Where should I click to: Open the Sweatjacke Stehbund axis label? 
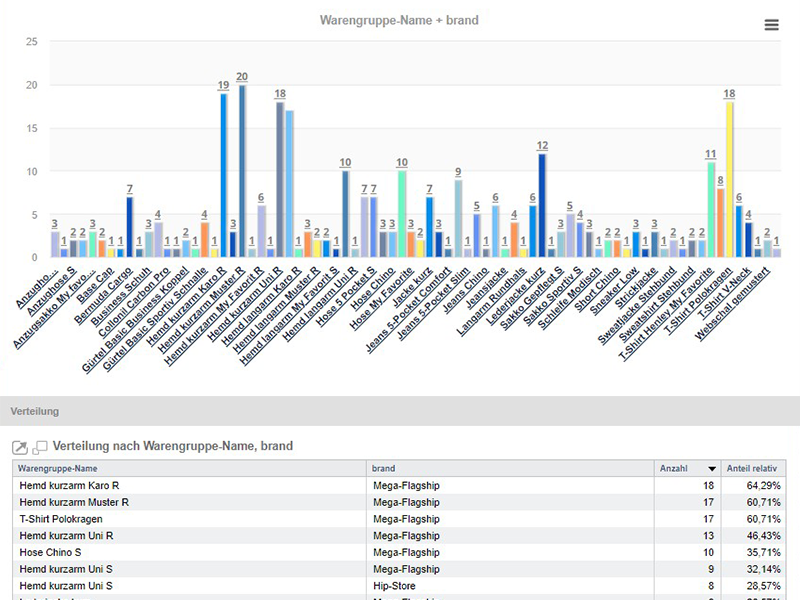(636, 306)
